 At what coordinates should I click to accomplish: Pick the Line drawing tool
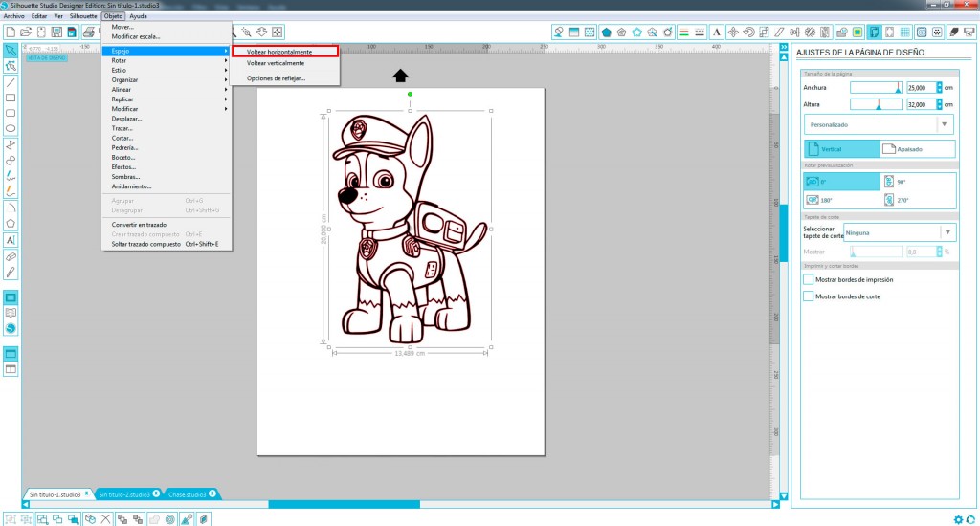pyautogui.click(x=11, y=82)
